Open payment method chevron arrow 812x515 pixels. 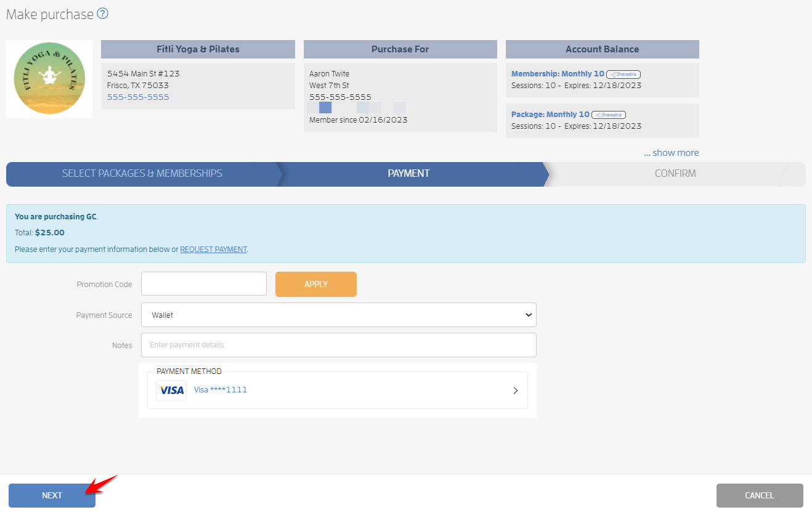[x=516, y=391]
